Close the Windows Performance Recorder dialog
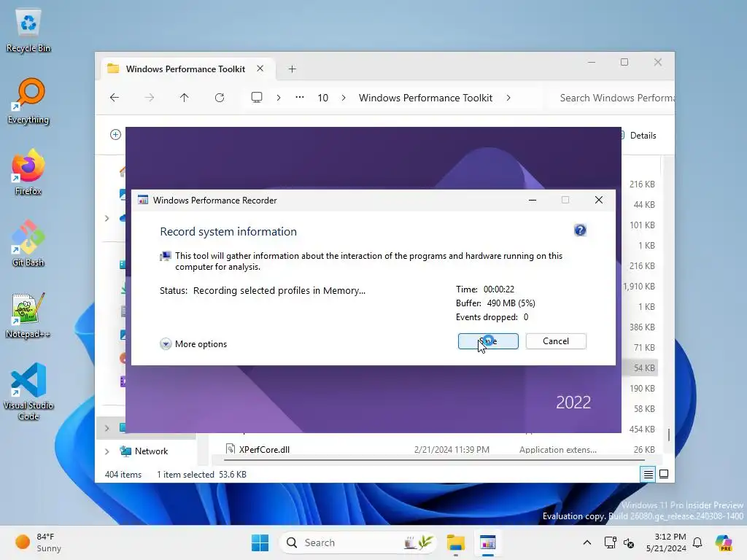 (x=599, y=200)
